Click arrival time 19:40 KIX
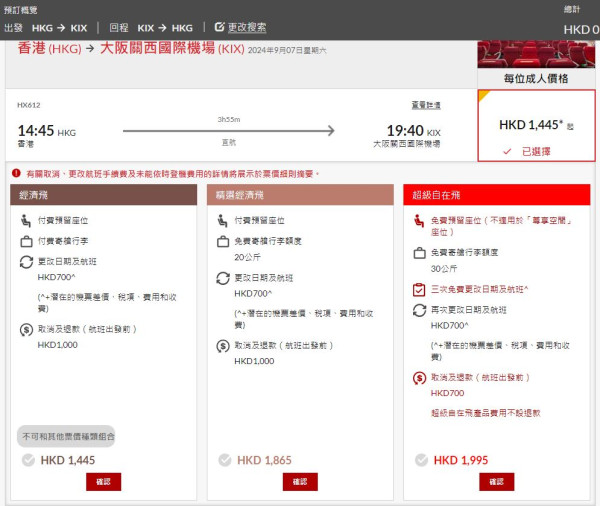The width and height of the screenshot is (600, 506). tap(414, 131)
